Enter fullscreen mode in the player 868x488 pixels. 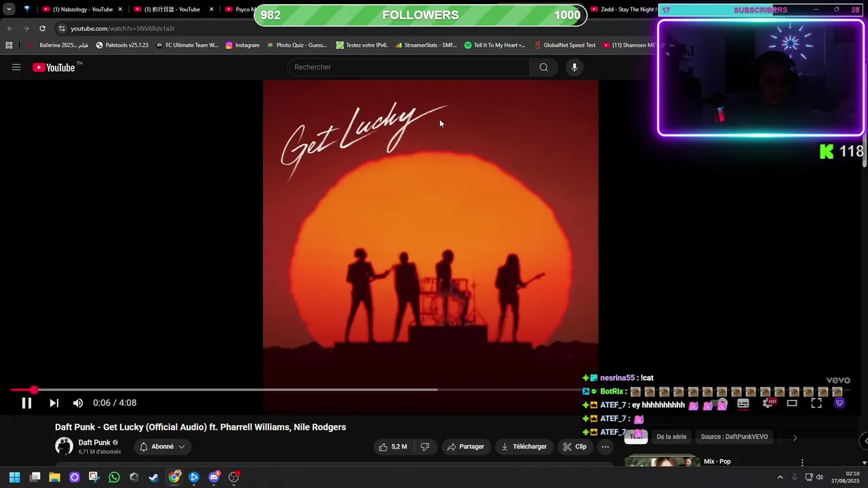pos(816,403)
